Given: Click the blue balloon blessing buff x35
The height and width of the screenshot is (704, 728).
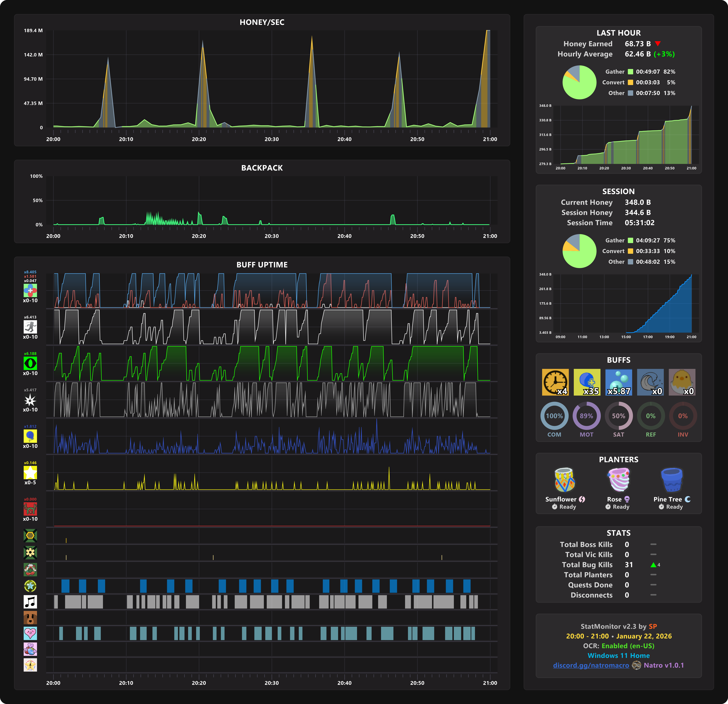Looking at the screenshot, I should [587, 382].
